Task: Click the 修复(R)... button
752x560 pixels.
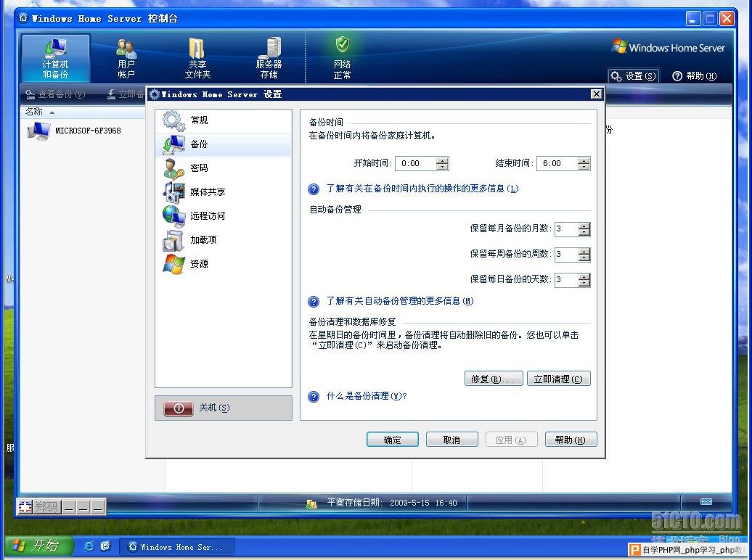Action: (494, 379)
